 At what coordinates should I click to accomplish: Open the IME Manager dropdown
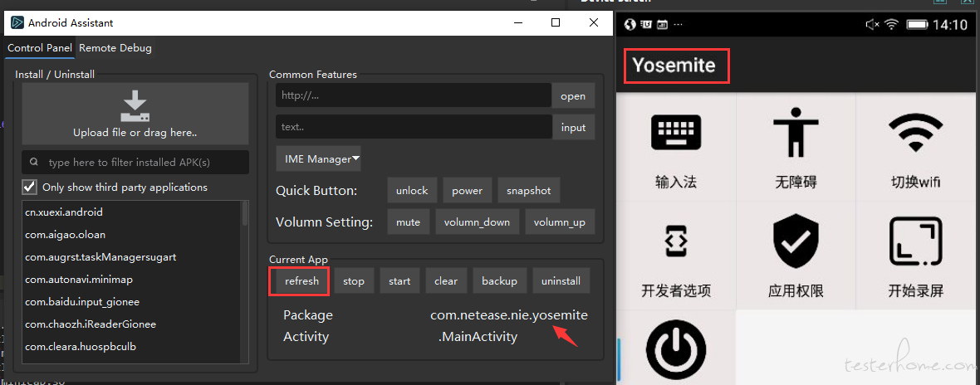tap(319, 158)
